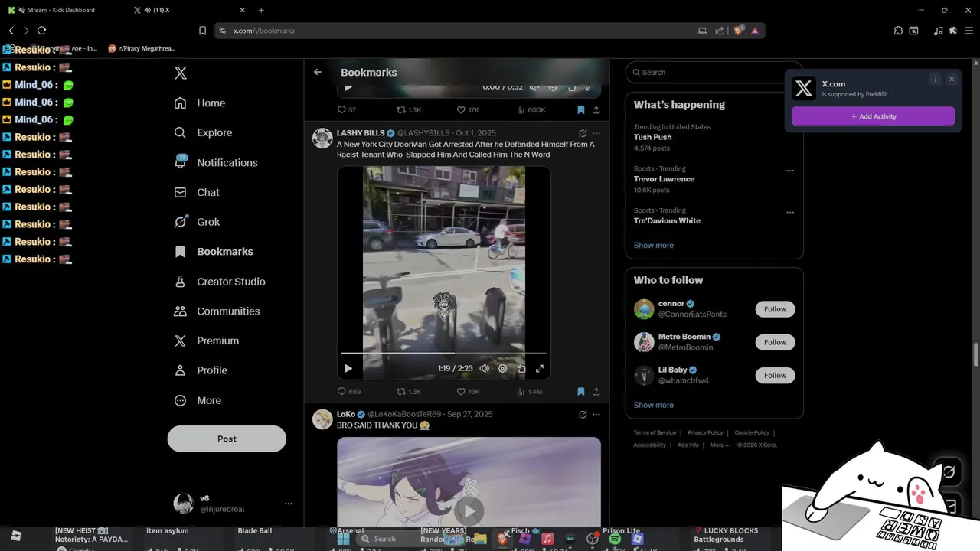The image size is (980, 551).
Task: Remove bookmark on LASHY BILLS post
Action: pyautogui.click(x=581, y=391)
